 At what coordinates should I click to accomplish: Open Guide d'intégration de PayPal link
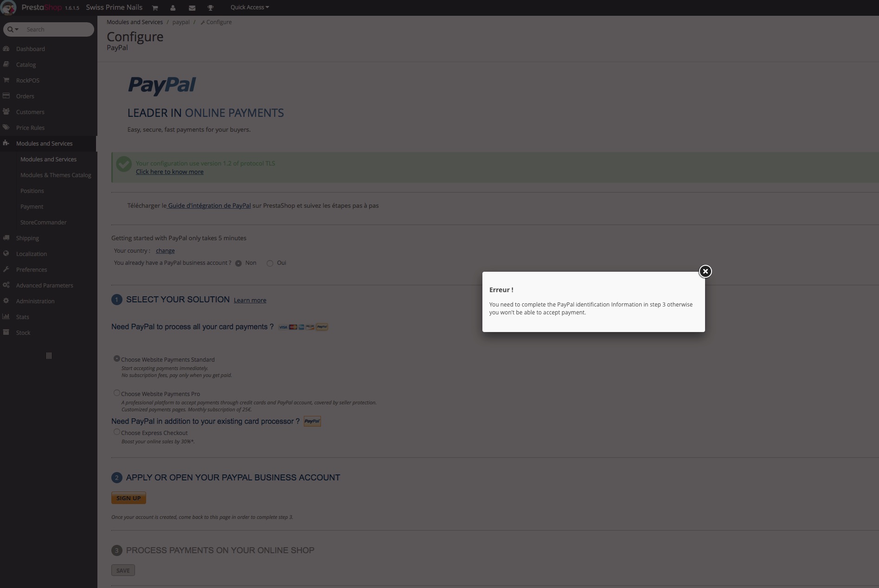(x=209, y=205)
